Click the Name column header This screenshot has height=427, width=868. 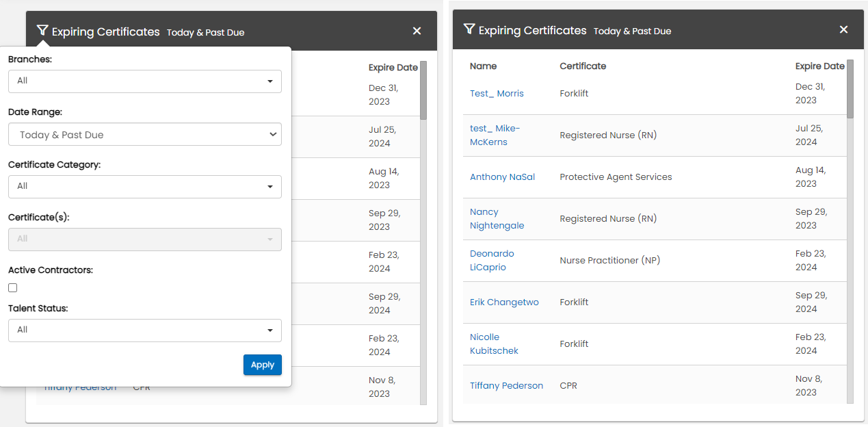pyautogui.click(x=483, y=66)
